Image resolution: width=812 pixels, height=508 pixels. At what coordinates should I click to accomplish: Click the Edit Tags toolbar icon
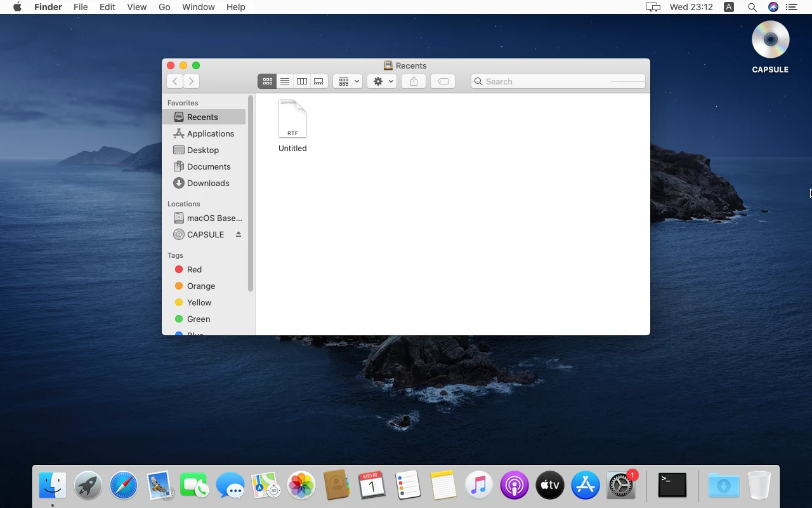point(443,81)
